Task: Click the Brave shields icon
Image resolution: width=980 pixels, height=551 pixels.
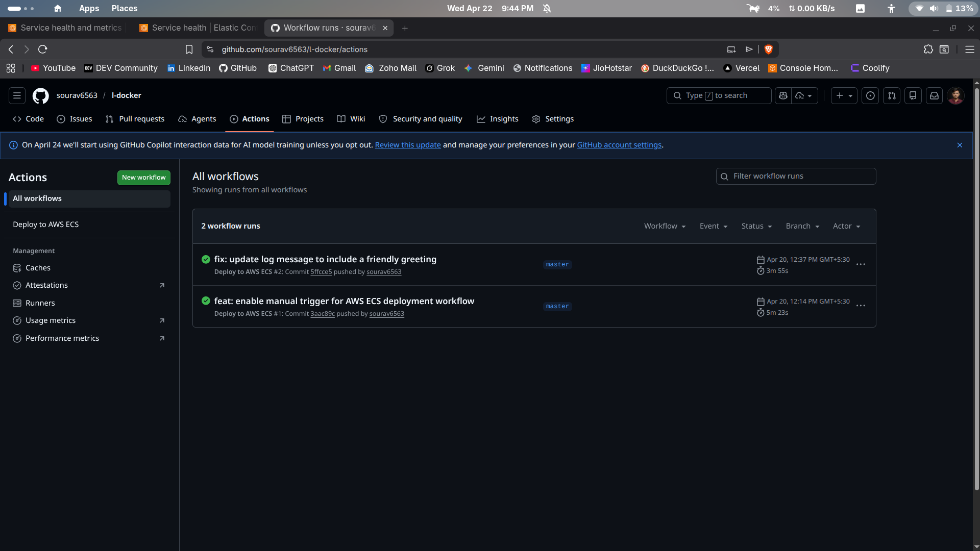Action: click(769, 49)
